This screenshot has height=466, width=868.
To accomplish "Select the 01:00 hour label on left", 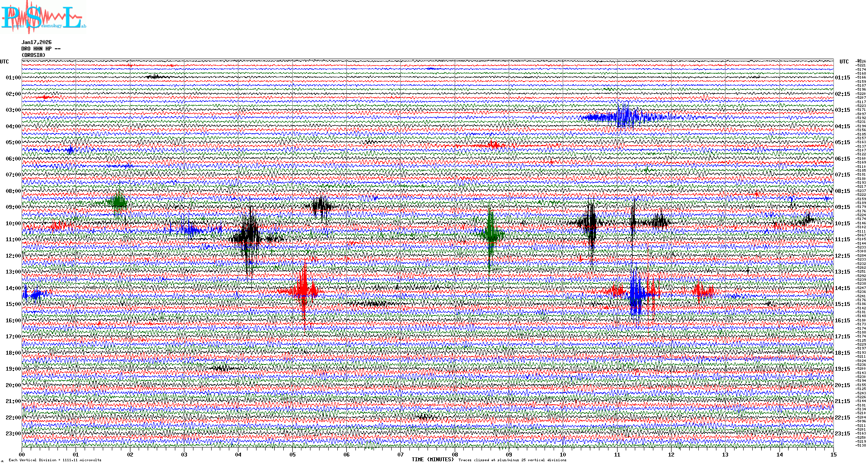I will [13, 78].
